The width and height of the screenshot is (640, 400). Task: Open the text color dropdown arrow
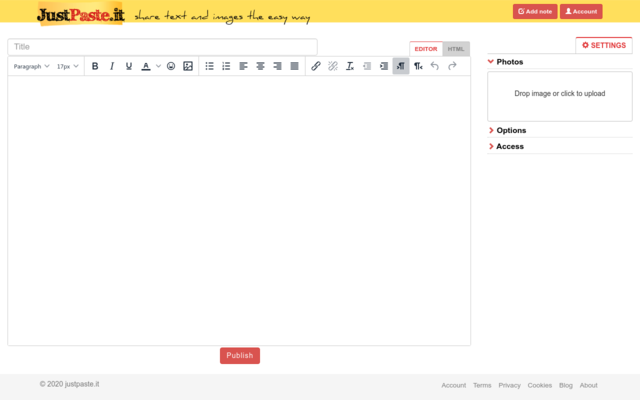pos(158,66)
